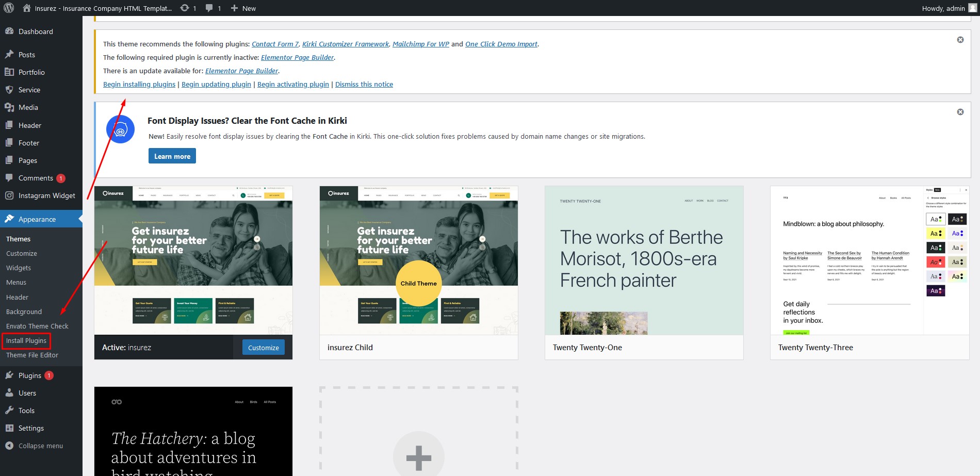Image resolution: width=980 pixels, height=476 pixels.
Task: Collapse the admin menu with arrow icon
Action: coord(9,446)
